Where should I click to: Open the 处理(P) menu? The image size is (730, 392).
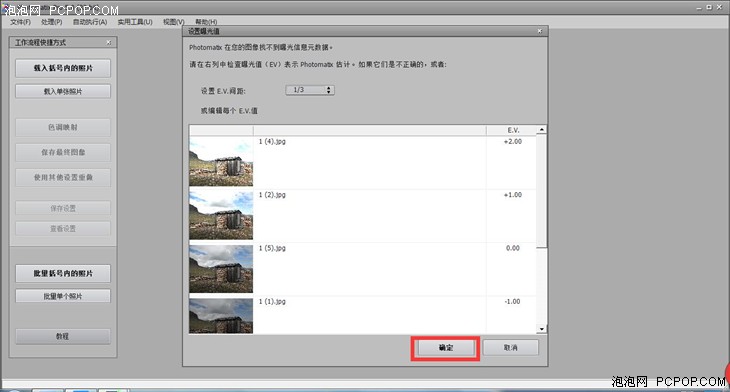pos(51,22)
